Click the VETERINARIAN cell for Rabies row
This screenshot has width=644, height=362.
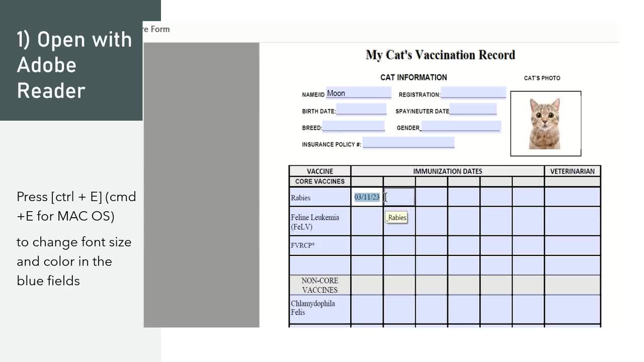(x=572, y=197)
